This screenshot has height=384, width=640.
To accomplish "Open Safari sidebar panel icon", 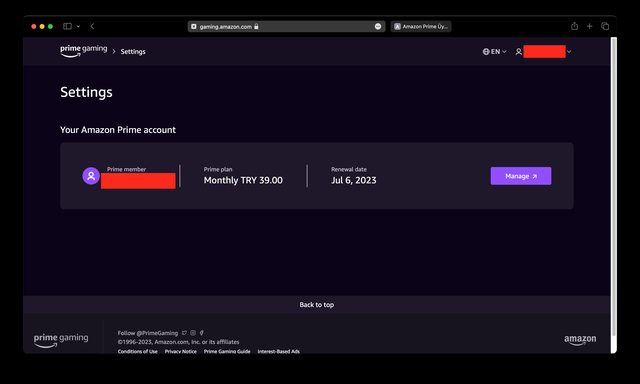I will click(67, 26).
